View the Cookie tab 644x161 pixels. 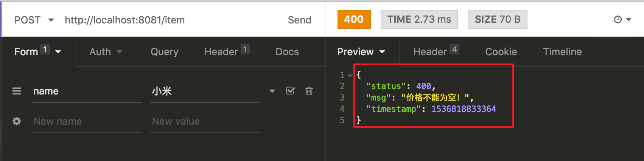coord(501,52)
